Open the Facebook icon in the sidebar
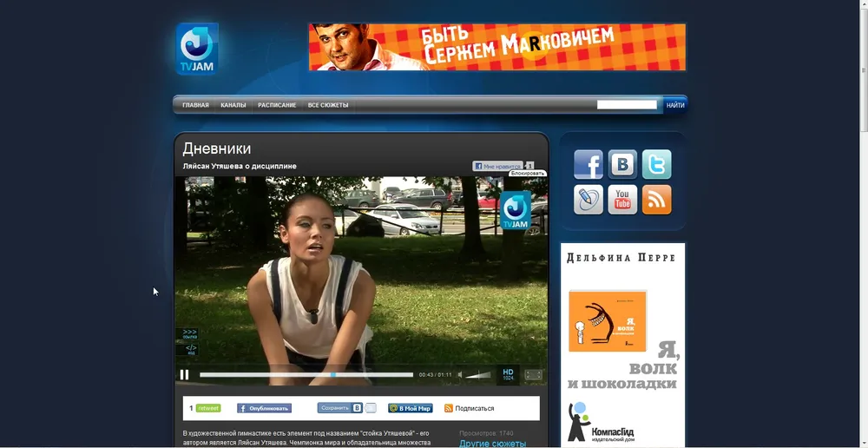This screenshot has width=868, height=448. point(588,164)
